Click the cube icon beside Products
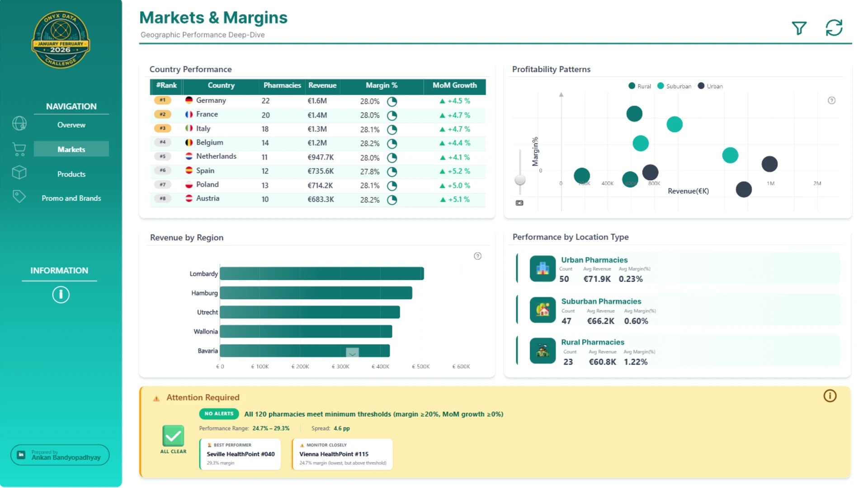Viewport: 868px width, 488px height. (19, 173)
